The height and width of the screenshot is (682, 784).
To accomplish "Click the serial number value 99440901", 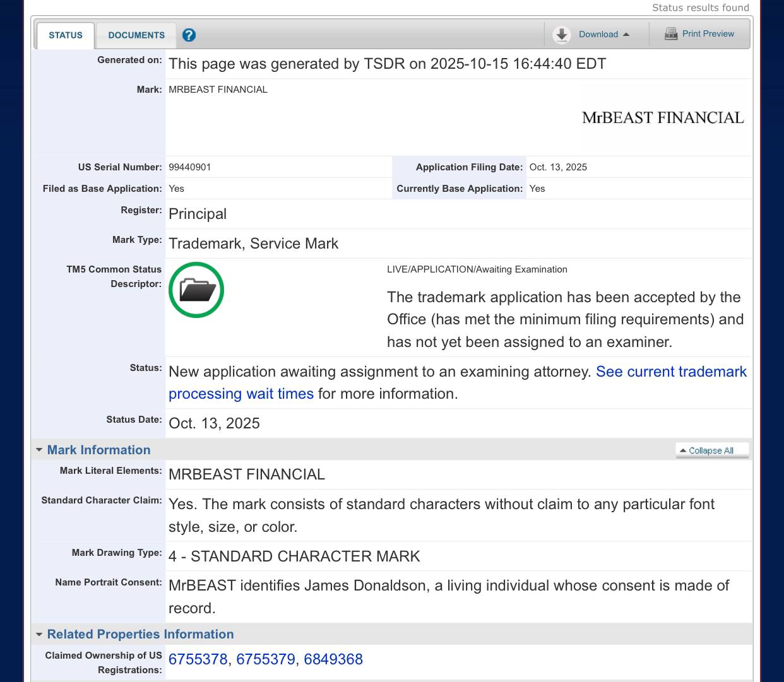I will pos(189,167).
